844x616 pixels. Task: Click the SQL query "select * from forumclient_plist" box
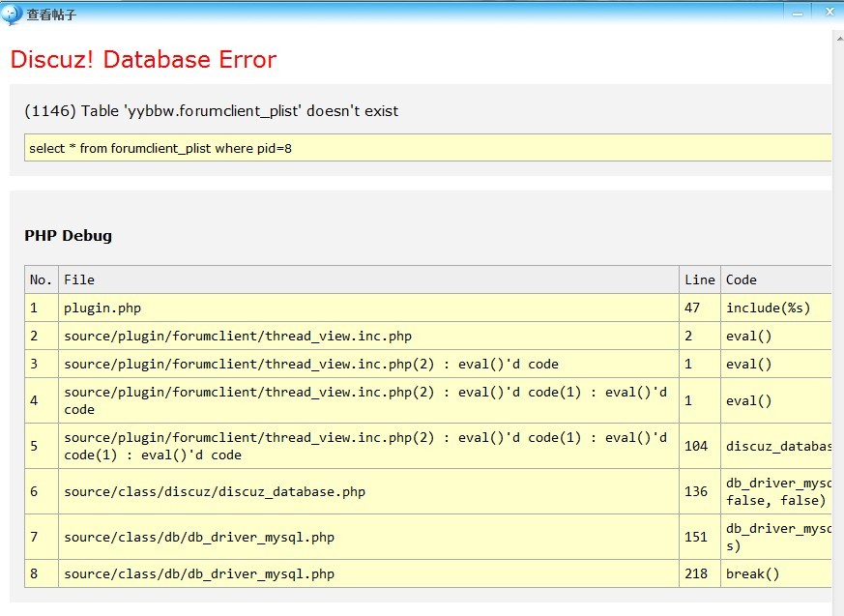coord(428,148)
